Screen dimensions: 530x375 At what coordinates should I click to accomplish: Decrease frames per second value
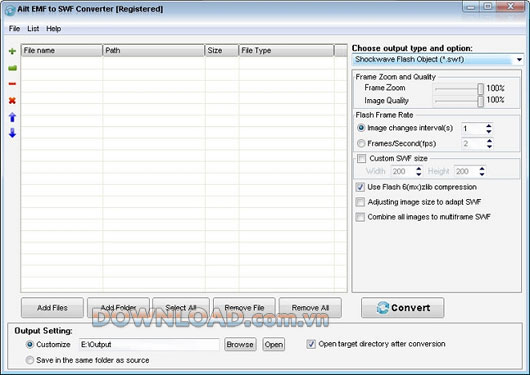pos(489,146)
